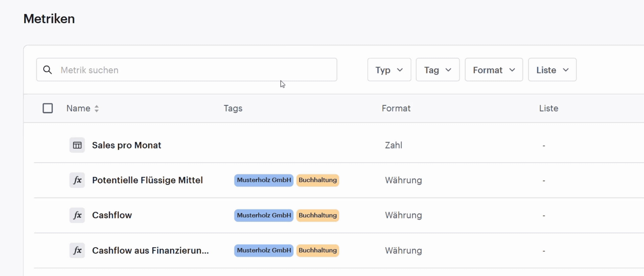Open the Potentielle Flüssige Mittel metric

147,180
